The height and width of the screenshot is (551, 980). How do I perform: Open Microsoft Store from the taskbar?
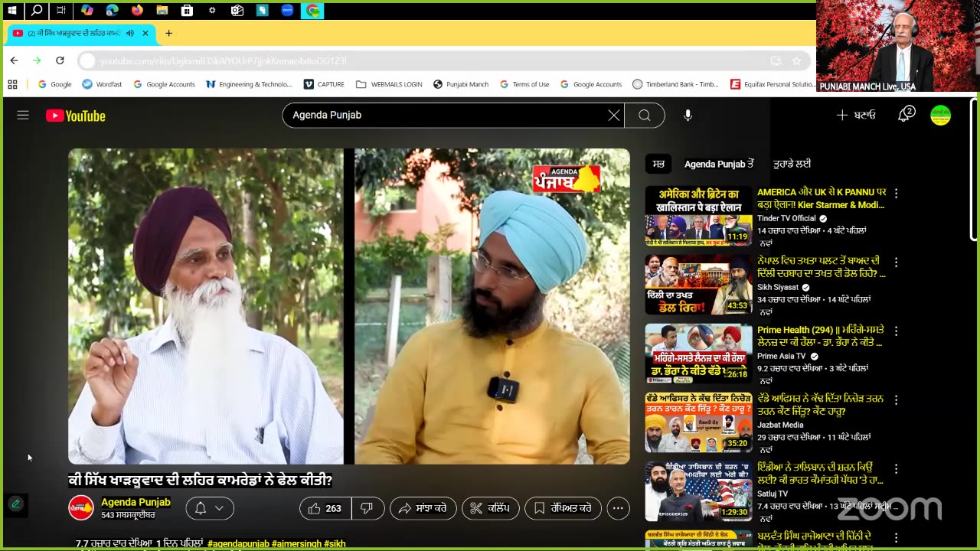point(187,11)
